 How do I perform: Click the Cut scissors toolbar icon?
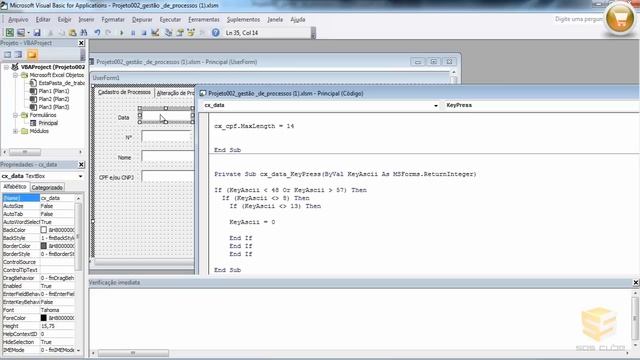click(x=51, y=33)
